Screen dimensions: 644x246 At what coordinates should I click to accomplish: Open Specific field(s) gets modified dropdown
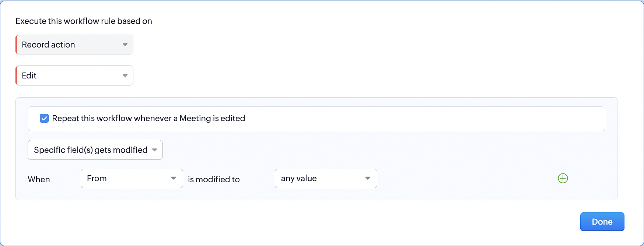95,150
